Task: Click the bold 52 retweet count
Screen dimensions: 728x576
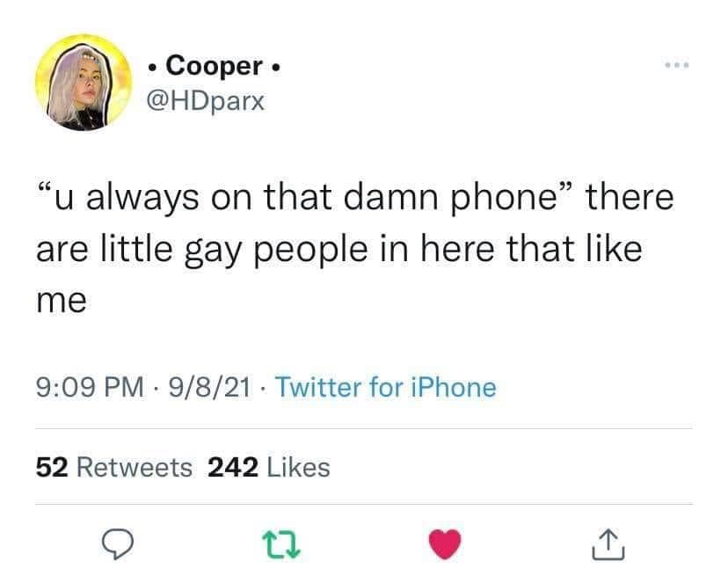Action: pyautogui.click(x=52, y=467)
